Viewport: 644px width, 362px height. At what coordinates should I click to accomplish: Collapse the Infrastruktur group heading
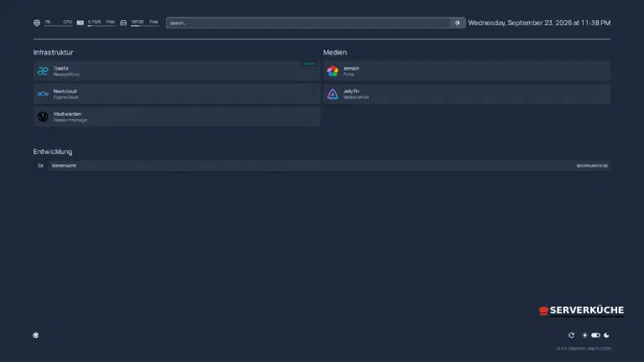coord(54,52)
